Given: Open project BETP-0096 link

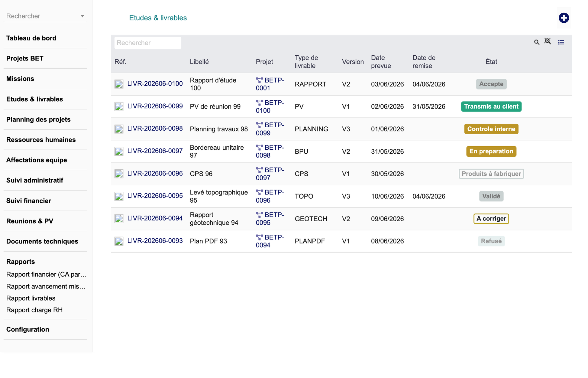Looking at the screenshot, I should click(270, 196).
